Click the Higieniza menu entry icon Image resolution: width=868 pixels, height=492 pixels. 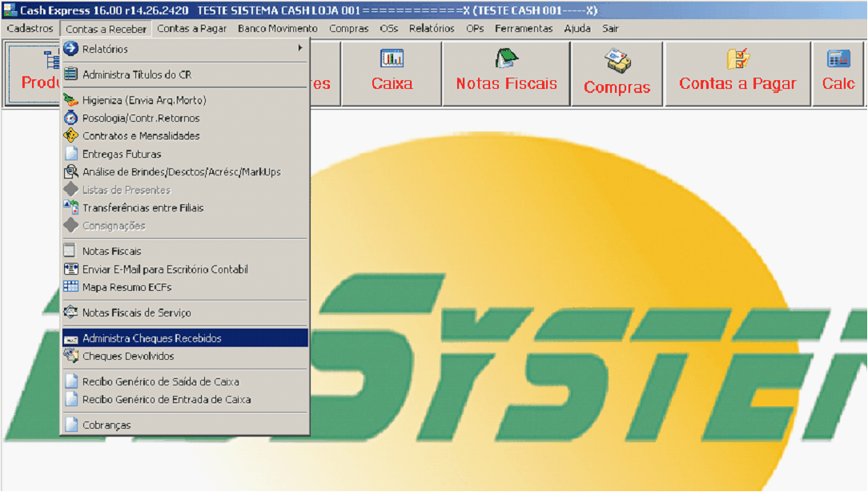click(70, 100)
